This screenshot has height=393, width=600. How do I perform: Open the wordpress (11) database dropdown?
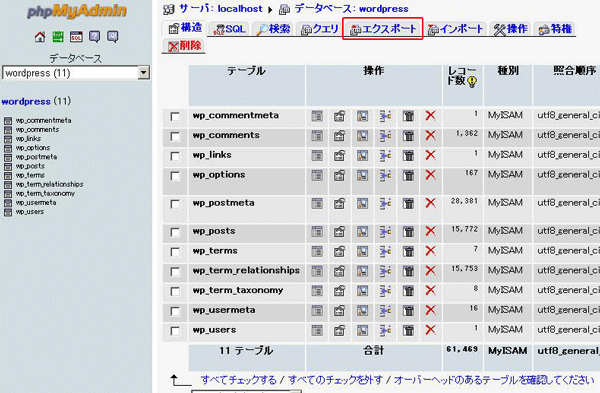[x=76, y=73]
